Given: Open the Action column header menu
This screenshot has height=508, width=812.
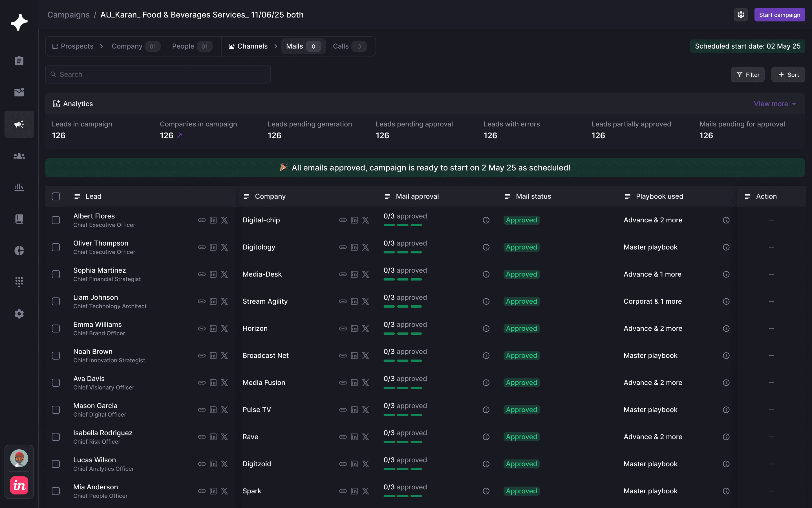Looking at the screenshot, I should [x=748, y=196].
